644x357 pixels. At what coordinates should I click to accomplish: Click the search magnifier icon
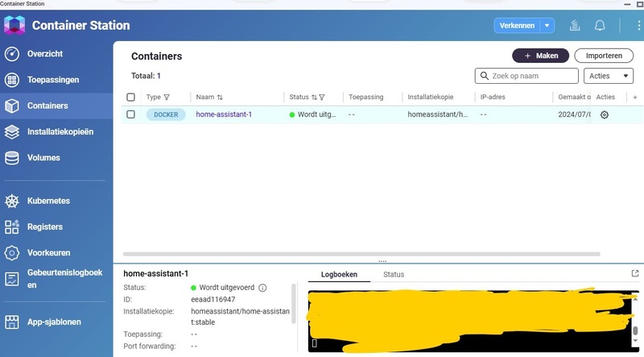tap(485, 76)
